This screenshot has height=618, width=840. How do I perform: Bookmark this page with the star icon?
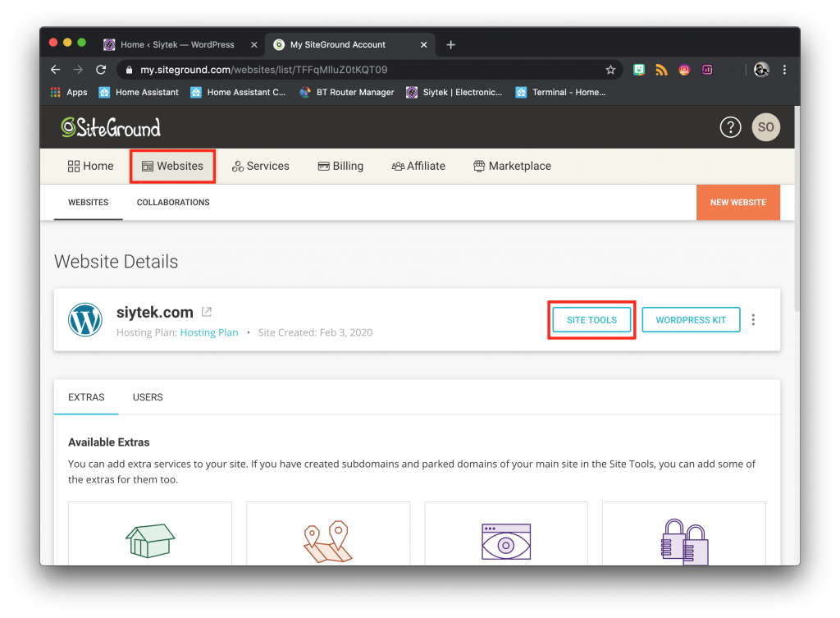point(610,70)
